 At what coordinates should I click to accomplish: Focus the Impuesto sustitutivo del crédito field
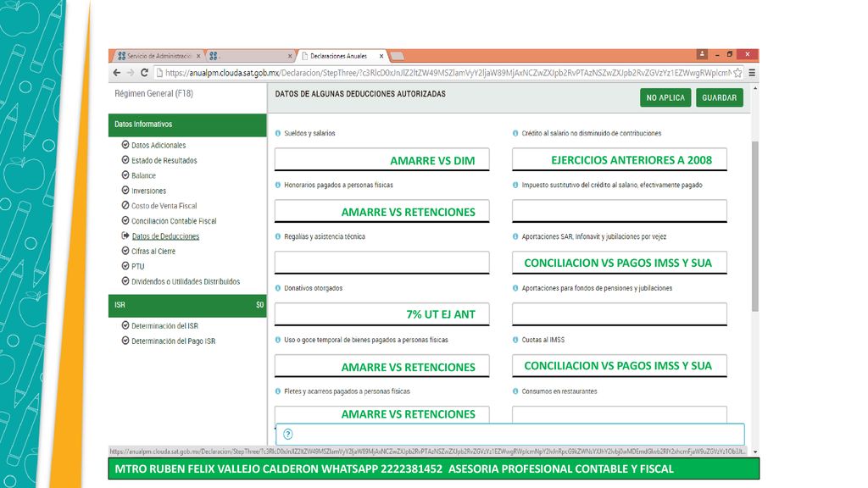point(620,211)
